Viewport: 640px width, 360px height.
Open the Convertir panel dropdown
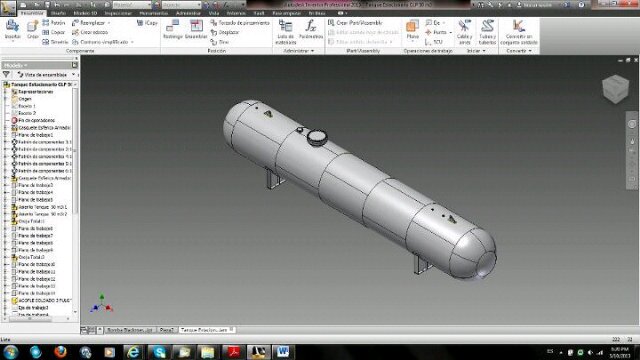(x=519, y=51)
